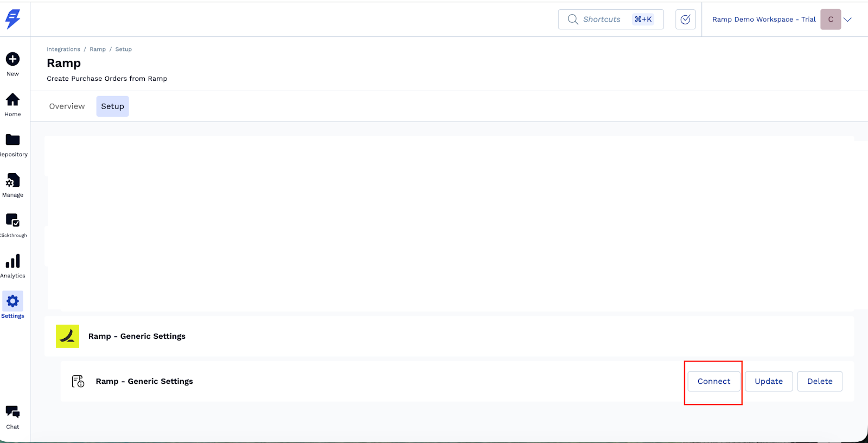
Task: Click Ramp Demo Workspace - Trial label
Action: pos(764,20)
